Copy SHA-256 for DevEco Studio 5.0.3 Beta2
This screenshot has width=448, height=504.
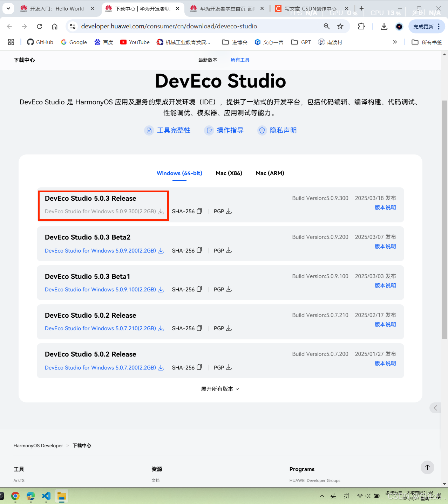[199, 250]
